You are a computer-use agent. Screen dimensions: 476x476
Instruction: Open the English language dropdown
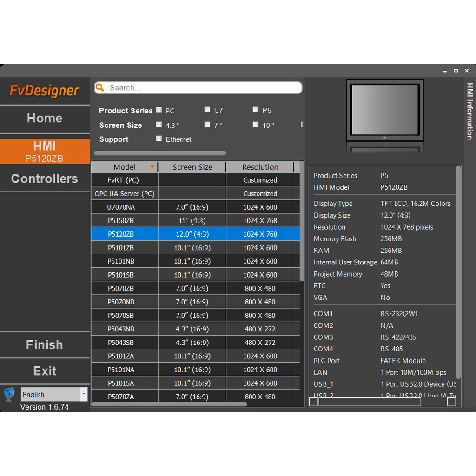(84, 394)
